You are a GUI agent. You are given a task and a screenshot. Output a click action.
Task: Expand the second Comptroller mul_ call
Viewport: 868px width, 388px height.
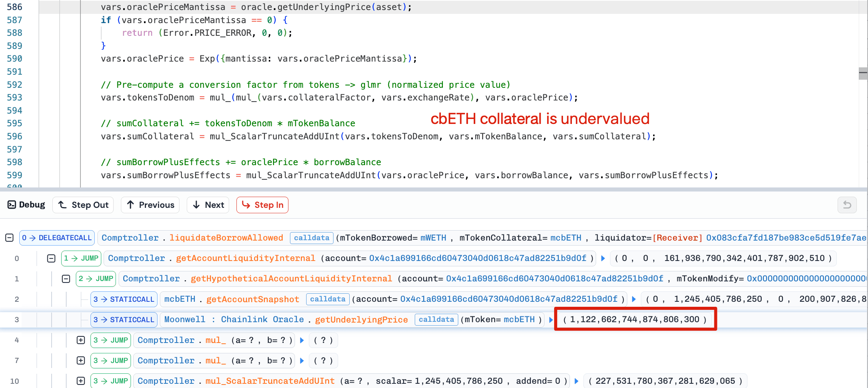(80, 361)
